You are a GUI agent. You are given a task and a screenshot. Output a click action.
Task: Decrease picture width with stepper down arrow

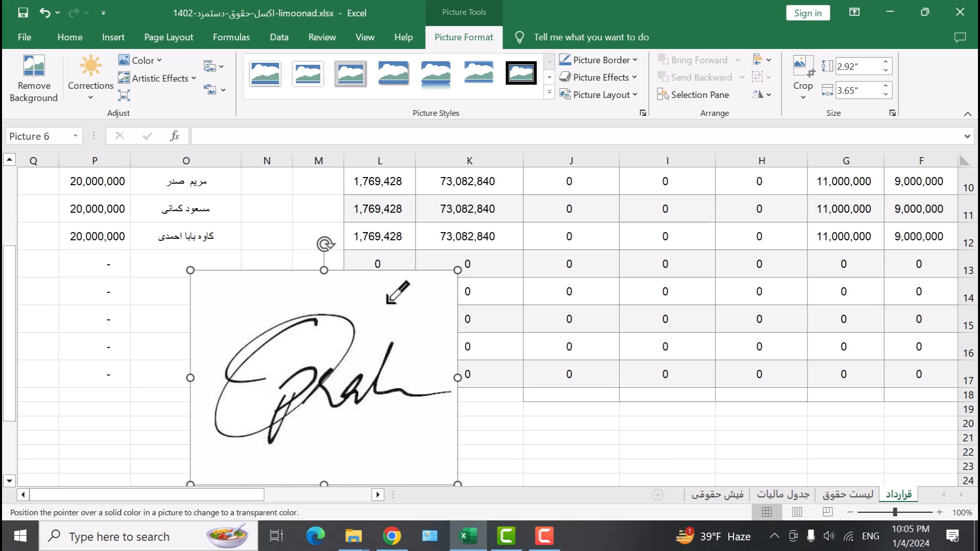click(886, 94)
